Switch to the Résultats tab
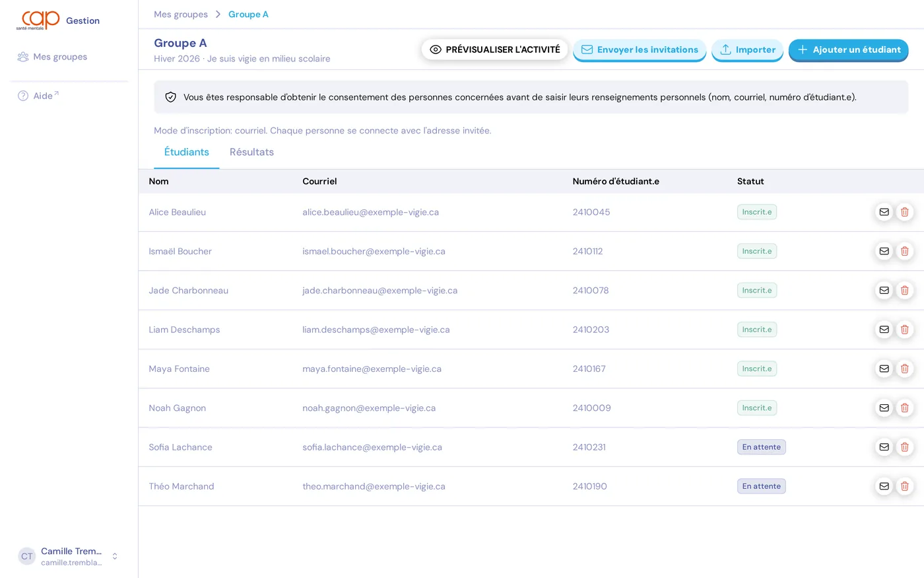The height and width of the screenshot is (578, 924). pos(251,152)
